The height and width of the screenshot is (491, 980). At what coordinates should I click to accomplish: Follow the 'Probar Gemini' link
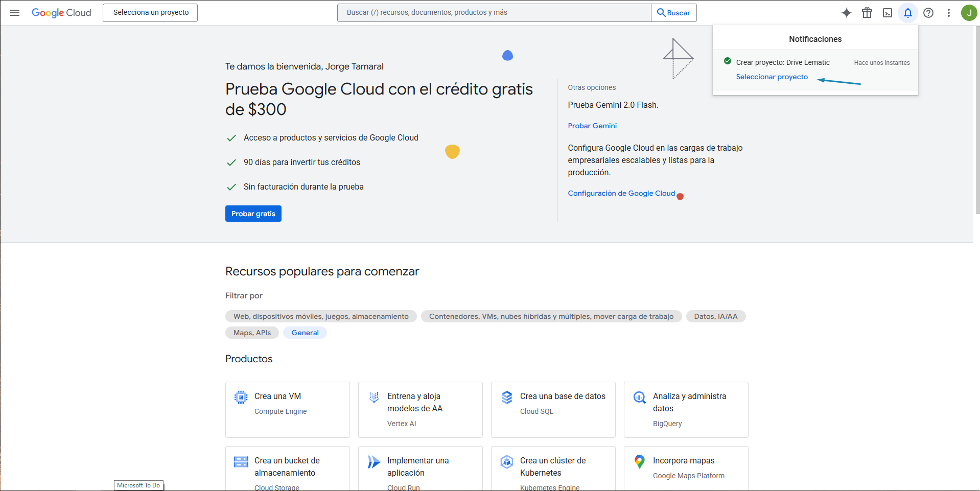coord(592,126)
